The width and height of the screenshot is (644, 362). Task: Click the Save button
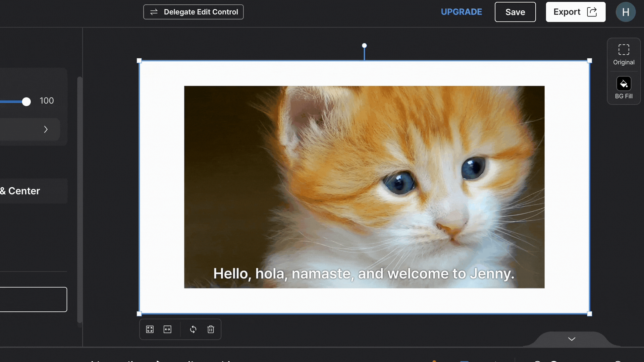point(515,12)
